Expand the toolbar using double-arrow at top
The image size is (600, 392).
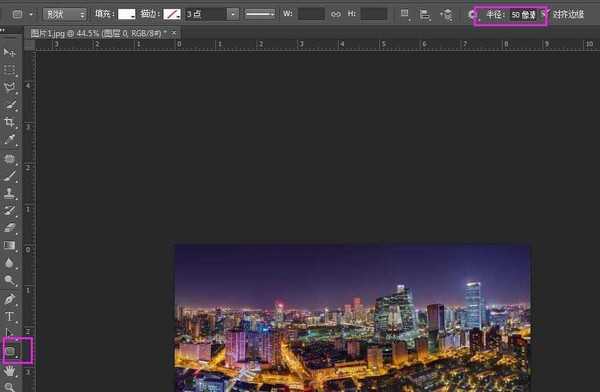[x=3, y=29]
